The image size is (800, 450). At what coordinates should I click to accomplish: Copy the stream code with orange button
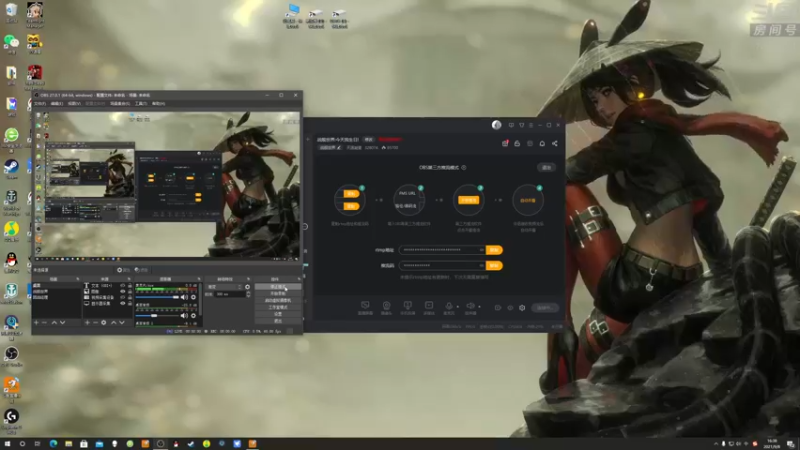[x=494, y=265]
